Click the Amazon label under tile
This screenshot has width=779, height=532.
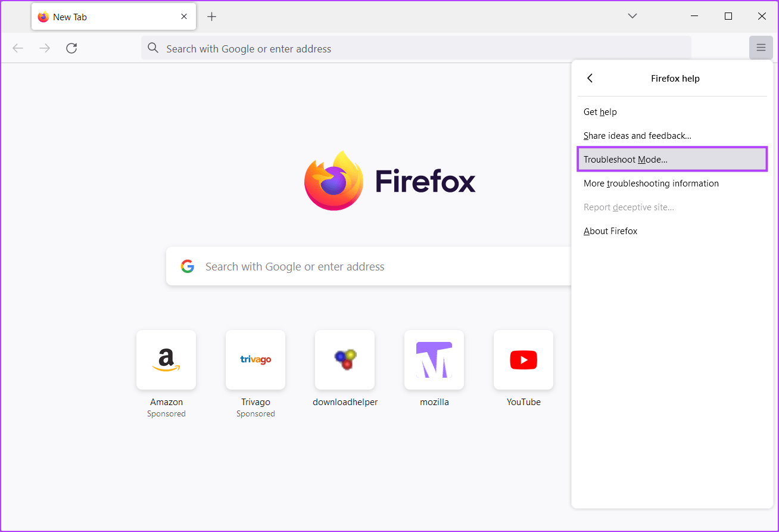tap(166, 402)
